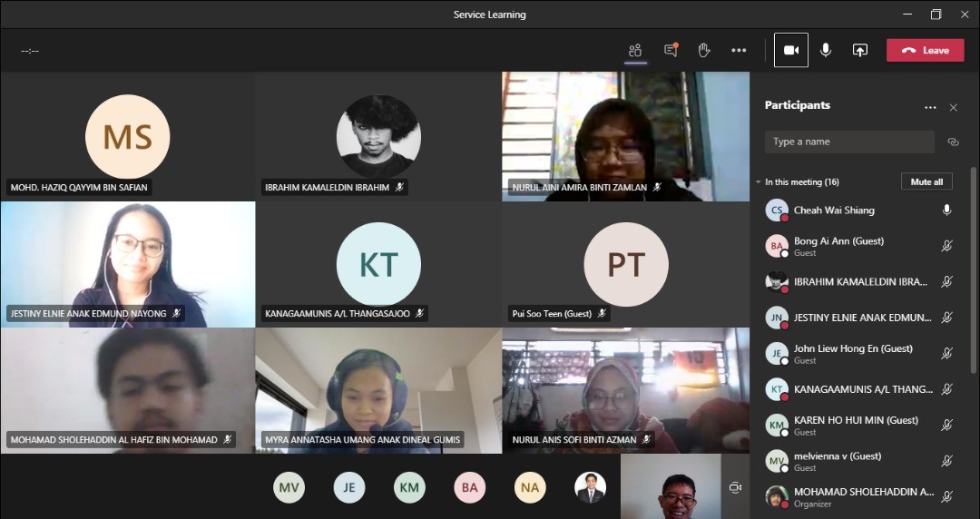Select Nurul Anis Sofi video tile
980x519 pixels.
[x=625, y=390]
